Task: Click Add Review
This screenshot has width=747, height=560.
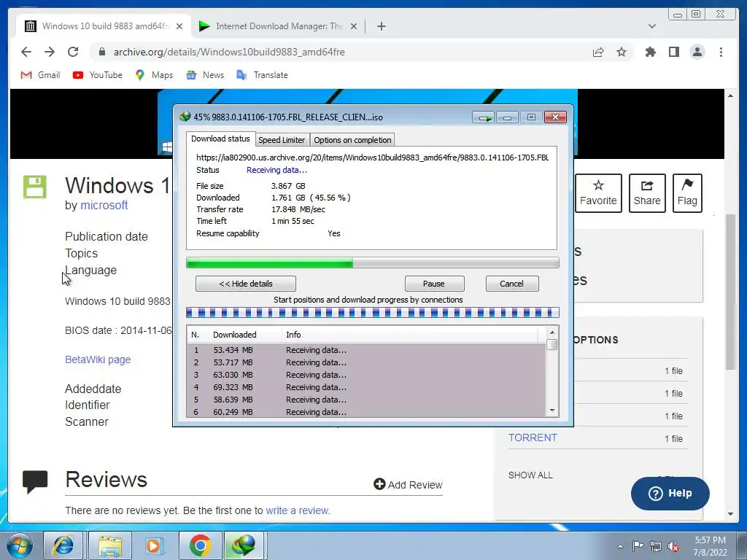Action: pyautogui.click(x=408, y=485)
